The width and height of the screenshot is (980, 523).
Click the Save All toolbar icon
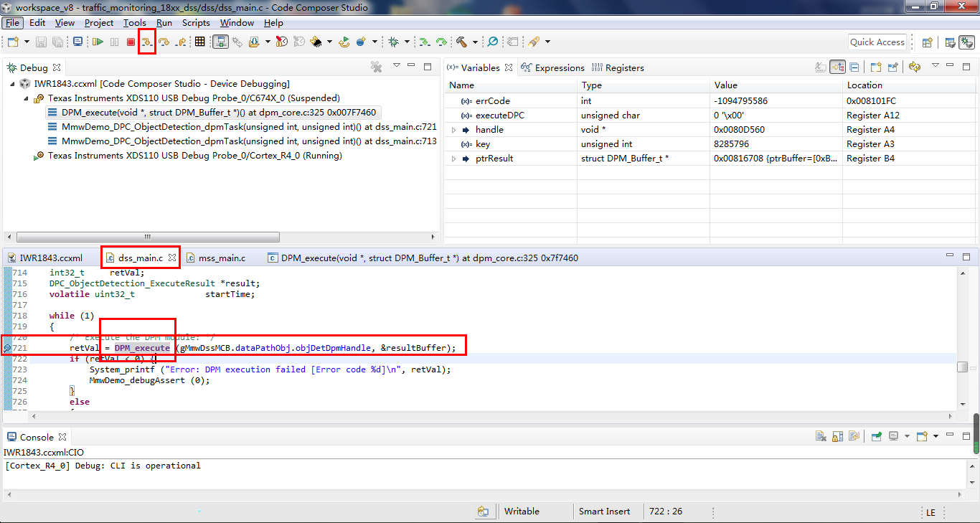tap(57, 42)
